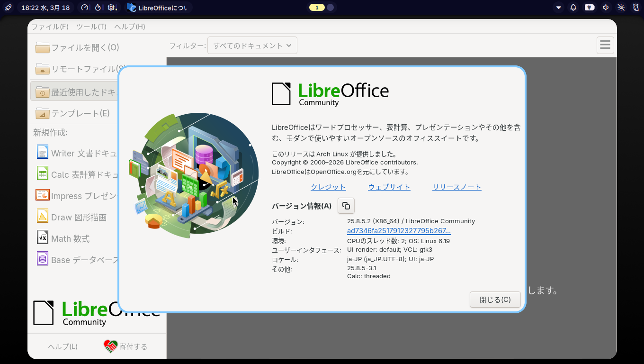The width and height of the screenshot is (644, 364).
Task: Click the text "UI render: default; VCL: gtk3"
Action: click(390, 249)
